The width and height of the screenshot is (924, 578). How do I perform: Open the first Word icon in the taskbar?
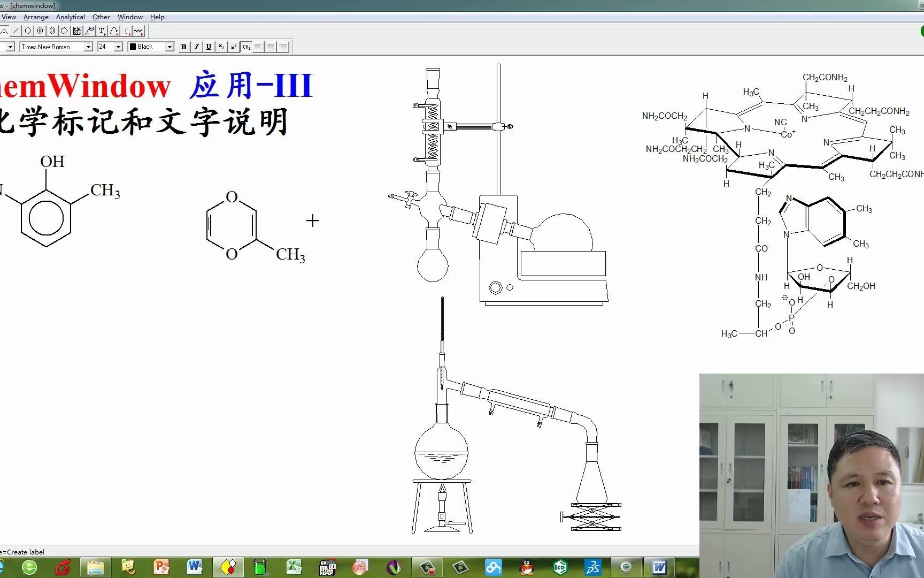pyautogui.click(x=195, y=567)
